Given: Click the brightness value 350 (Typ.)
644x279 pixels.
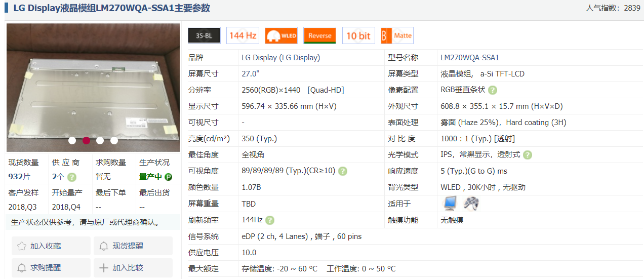Looking at the screenshot, I should tap(259, 139).
